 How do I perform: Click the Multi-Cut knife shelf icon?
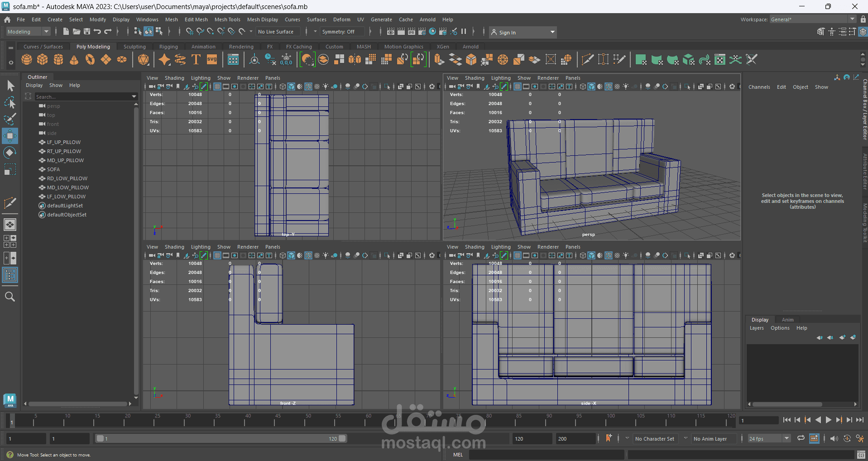[587, 59]
